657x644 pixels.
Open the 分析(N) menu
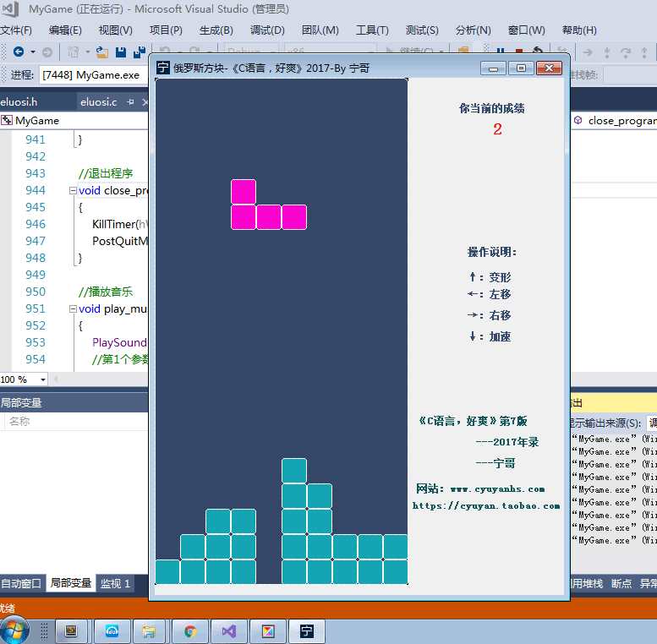[473, 30]
